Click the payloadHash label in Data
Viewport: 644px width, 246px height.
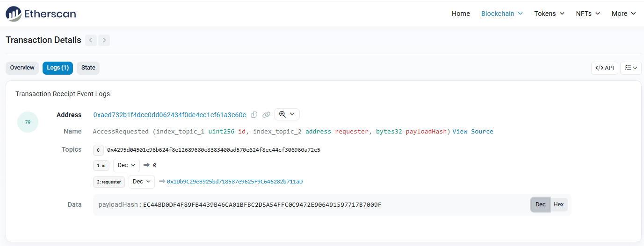coord(118,204)
